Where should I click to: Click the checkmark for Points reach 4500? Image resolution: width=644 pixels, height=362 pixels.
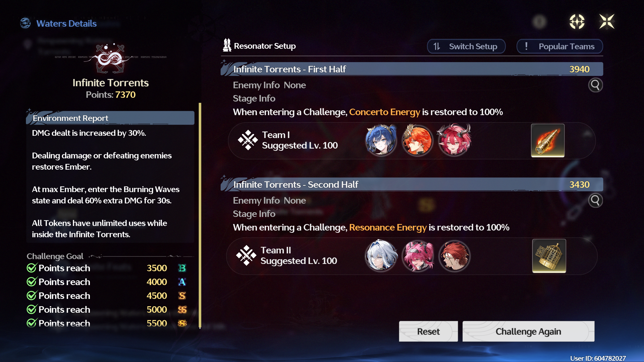(32, 295)
